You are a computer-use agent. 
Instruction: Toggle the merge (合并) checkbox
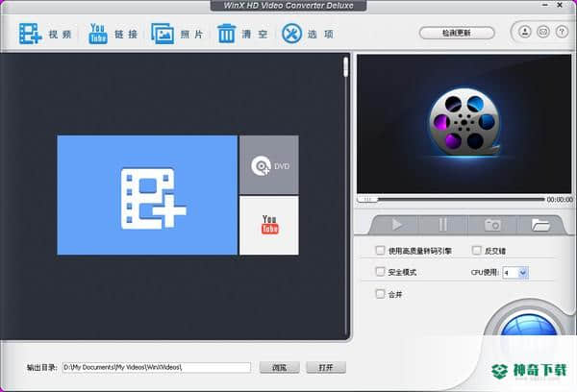click(x=380, y=294)
